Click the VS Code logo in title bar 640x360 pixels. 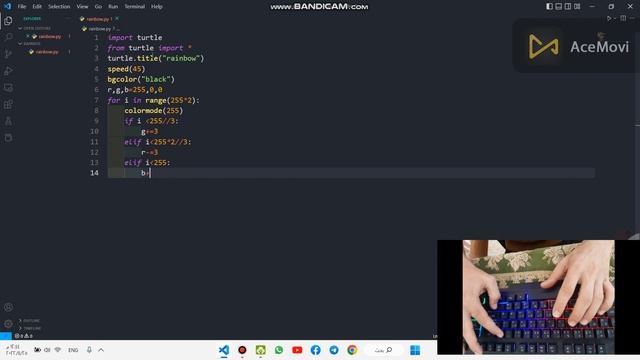coord(7,6)
